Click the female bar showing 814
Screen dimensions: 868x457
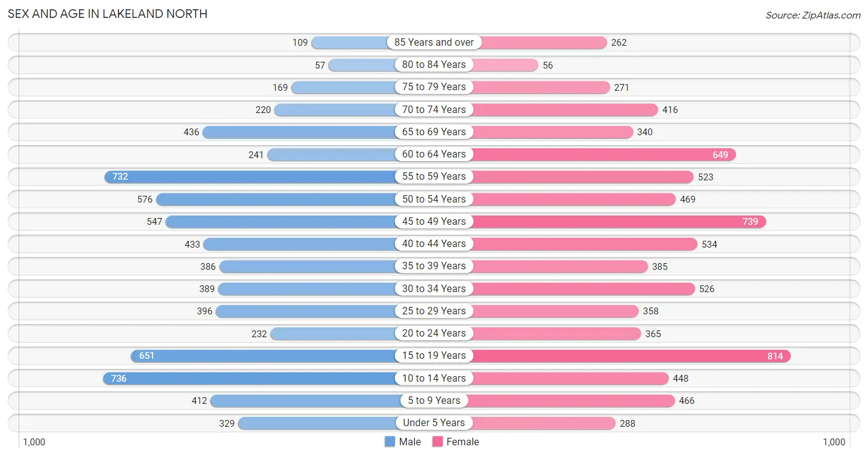coord(632,356)
